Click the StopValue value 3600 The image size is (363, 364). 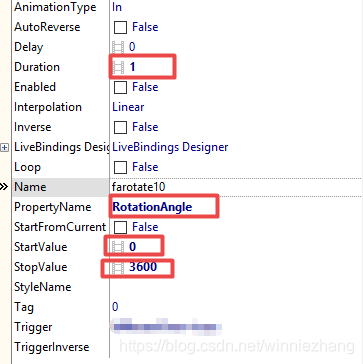(143, 267)
